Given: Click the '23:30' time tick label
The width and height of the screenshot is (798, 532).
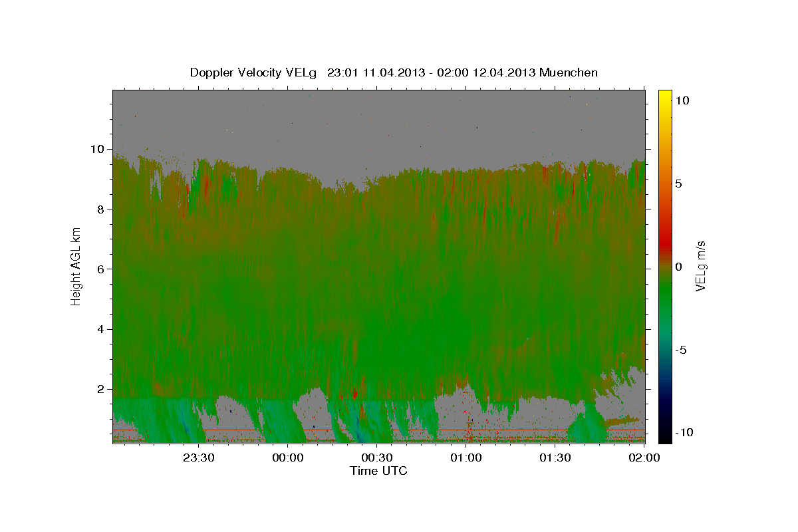Looking at the screenshot, I should [199, 458].
